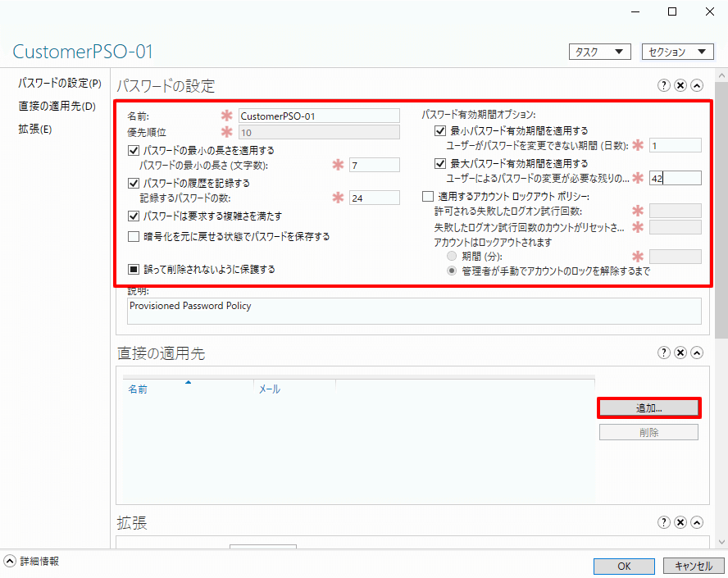Click the 名前 field with CustomerPSO-01

(x=319, y=116)
